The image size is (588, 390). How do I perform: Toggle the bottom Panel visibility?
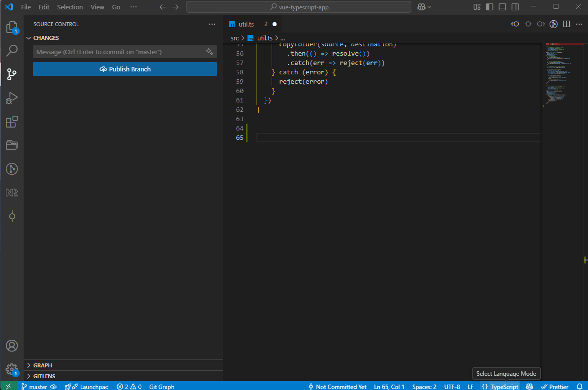point(502,7)
